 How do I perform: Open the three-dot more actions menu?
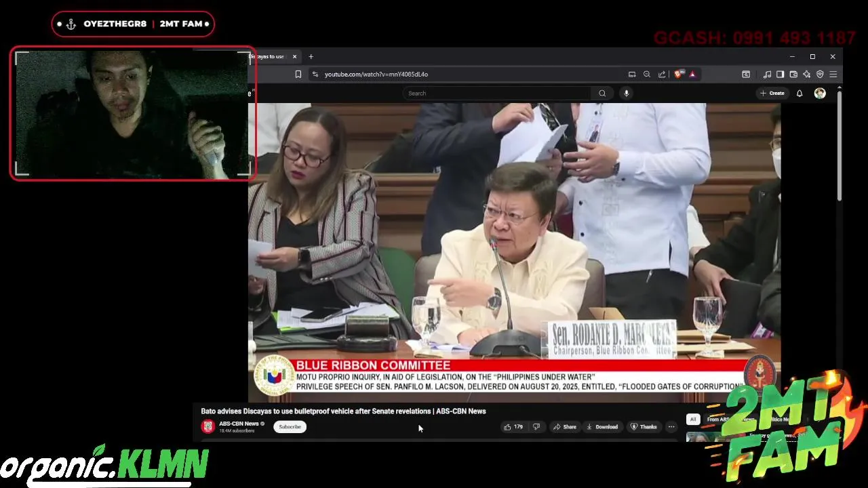click(x=671, y=427)
